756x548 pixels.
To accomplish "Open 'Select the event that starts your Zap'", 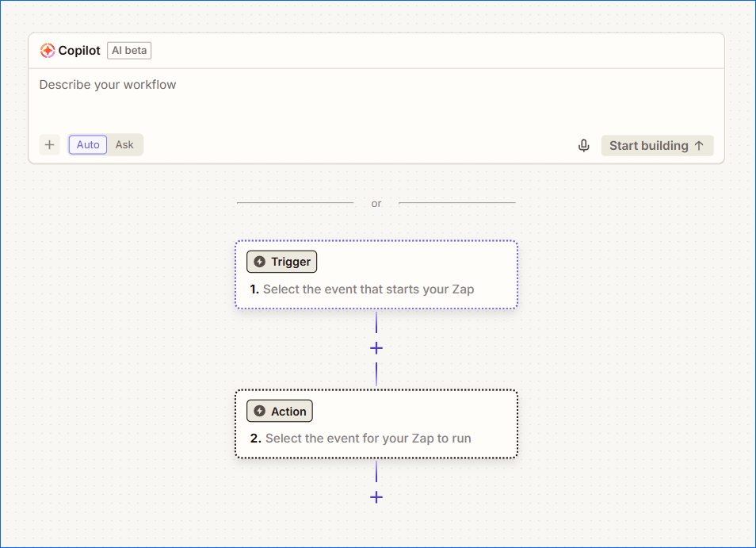I will click(x=368, y=289).
